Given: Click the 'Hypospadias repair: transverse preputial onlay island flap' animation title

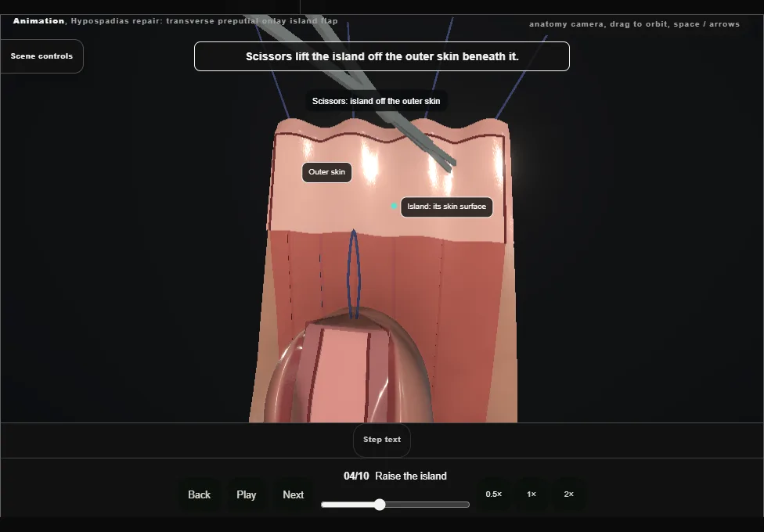Looking at the screenshot, I should click(x=204, y=21).
